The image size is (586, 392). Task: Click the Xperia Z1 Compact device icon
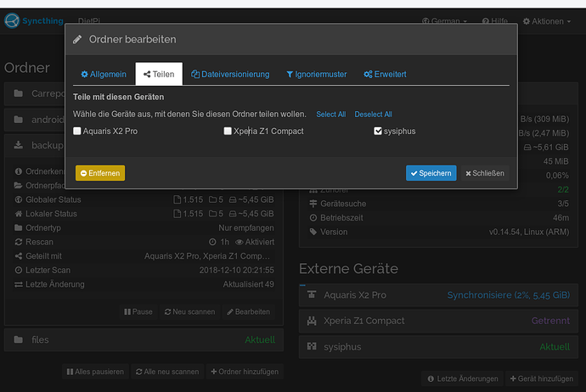point(312,321)
